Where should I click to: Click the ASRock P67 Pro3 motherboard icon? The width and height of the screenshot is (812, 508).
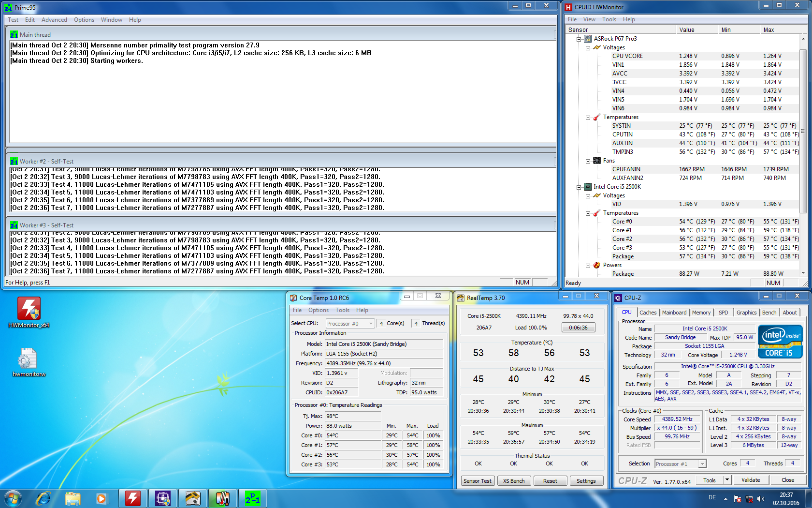point(588,39)
